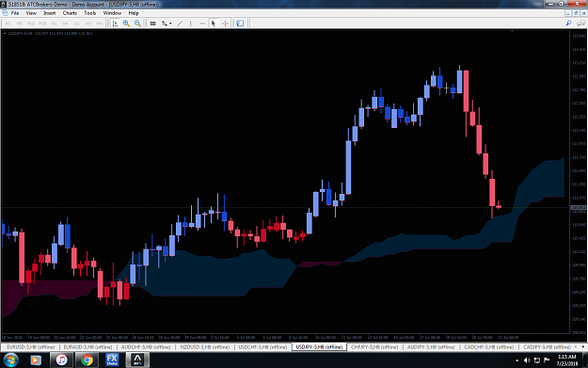Image resolution: width=588 pixels, height=368 pixels.
Task: Open the chat notifications icon at top right
Action: coord(580,24)
